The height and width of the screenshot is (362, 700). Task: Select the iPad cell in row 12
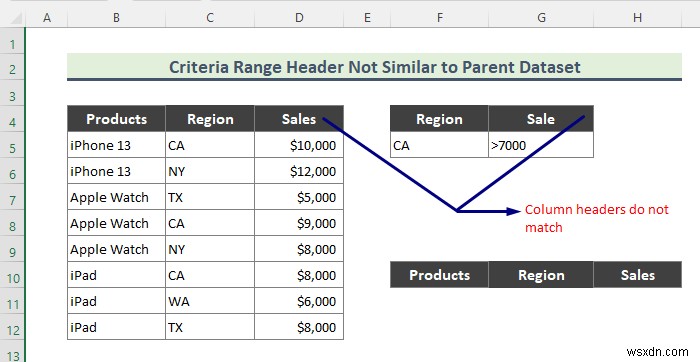click(x=116, y=327)
